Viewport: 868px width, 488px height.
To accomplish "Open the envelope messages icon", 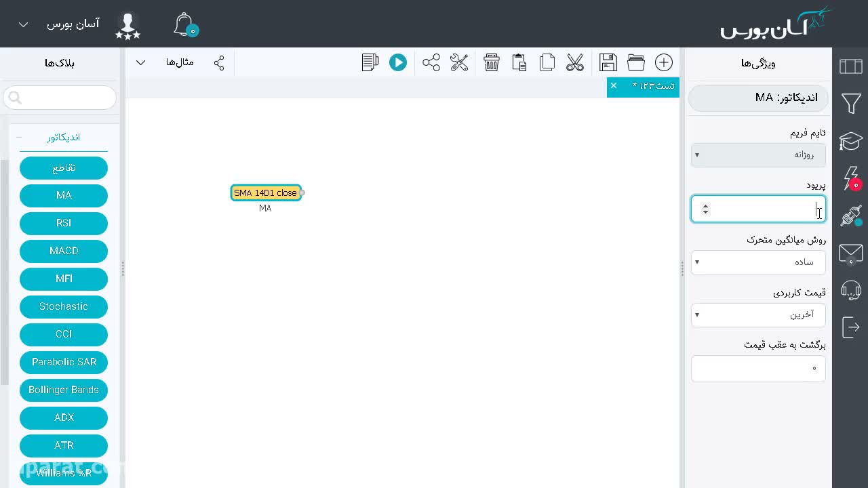I will coord(851,254).
